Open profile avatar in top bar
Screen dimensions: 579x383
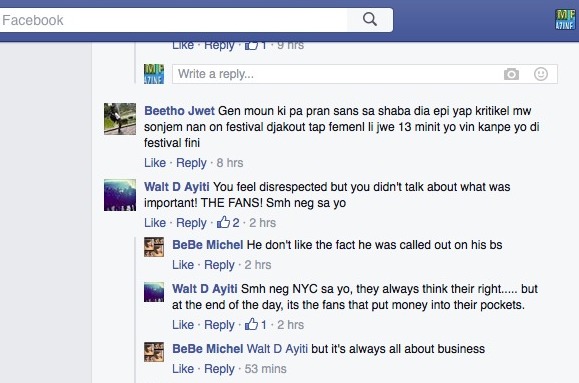point(565,20)
